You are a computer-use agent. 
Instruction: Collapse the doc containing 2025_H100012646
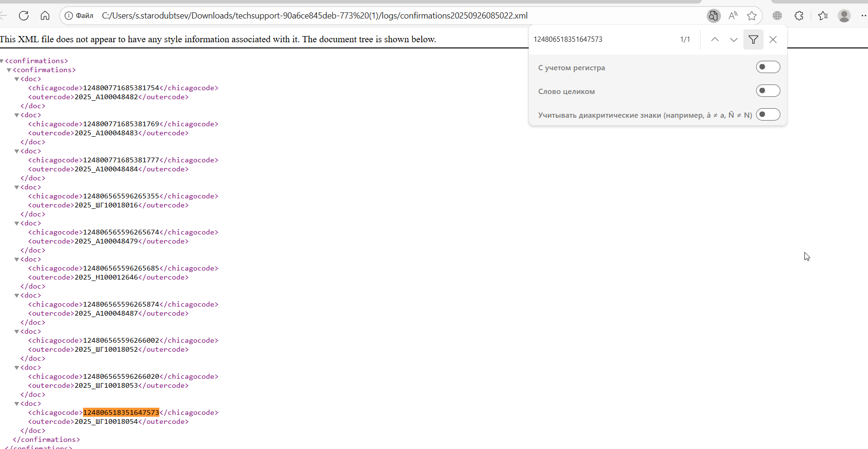click(x=17, y=260)
